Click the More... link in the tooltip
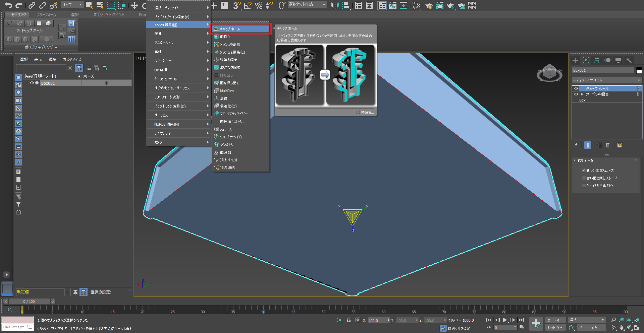Viewport: 644px width, 333px height. 367,113
